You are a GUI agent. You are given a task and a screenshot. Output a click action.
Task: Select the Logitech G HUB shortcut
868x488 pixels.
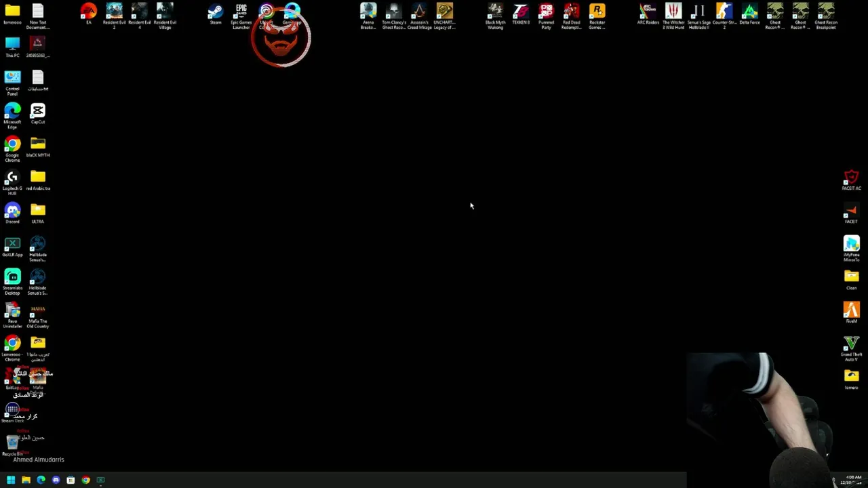[12, 182]
